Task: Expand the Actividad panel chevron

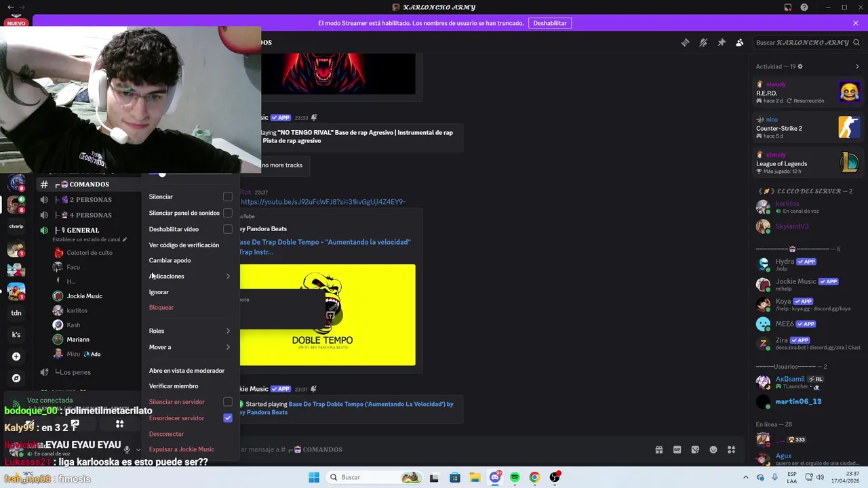Action: click(x=857, y=66)
